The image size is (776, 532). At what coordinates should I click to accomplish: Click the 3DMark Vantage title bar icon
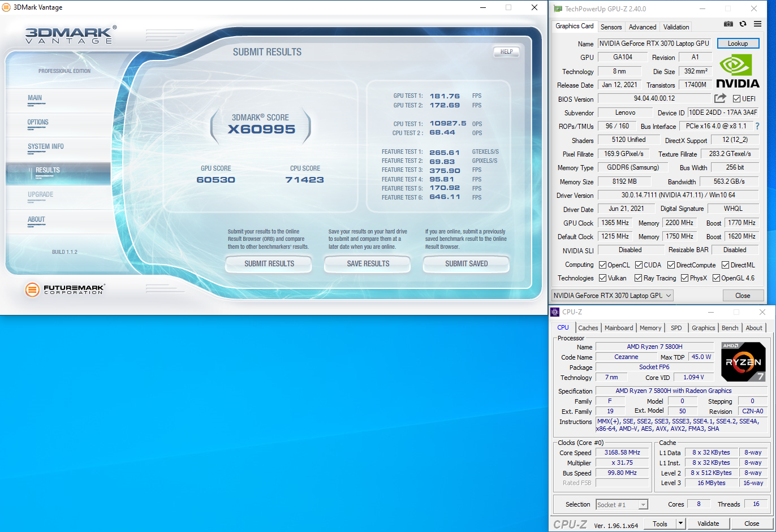(6, 7)
